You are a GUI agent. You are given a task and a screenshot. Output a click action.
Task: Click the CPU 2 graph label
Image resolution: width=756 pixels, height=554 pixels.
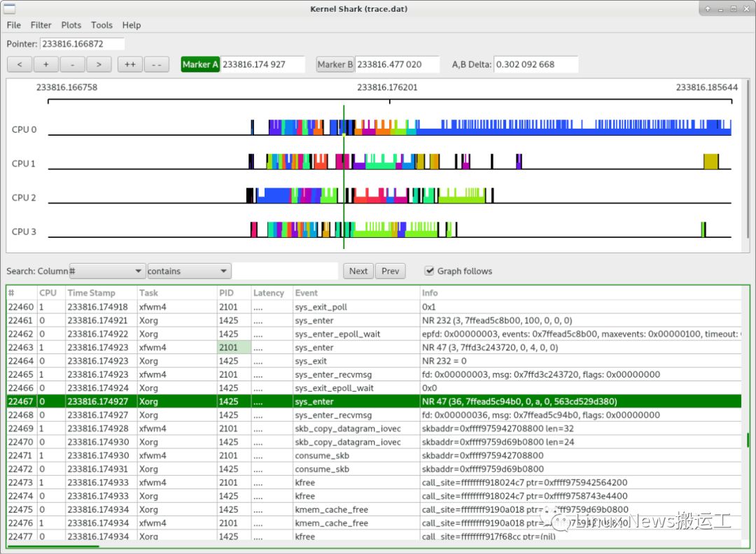[24, 197]
